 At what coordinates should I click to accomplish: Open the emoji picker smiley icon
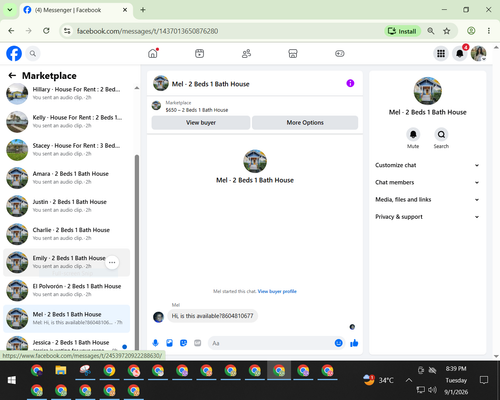338,343
